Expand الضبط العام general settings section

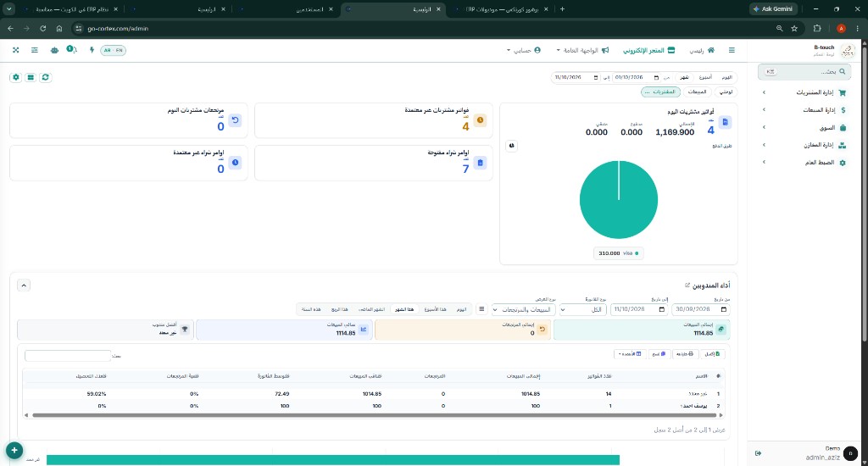click(x=804, y=163)
